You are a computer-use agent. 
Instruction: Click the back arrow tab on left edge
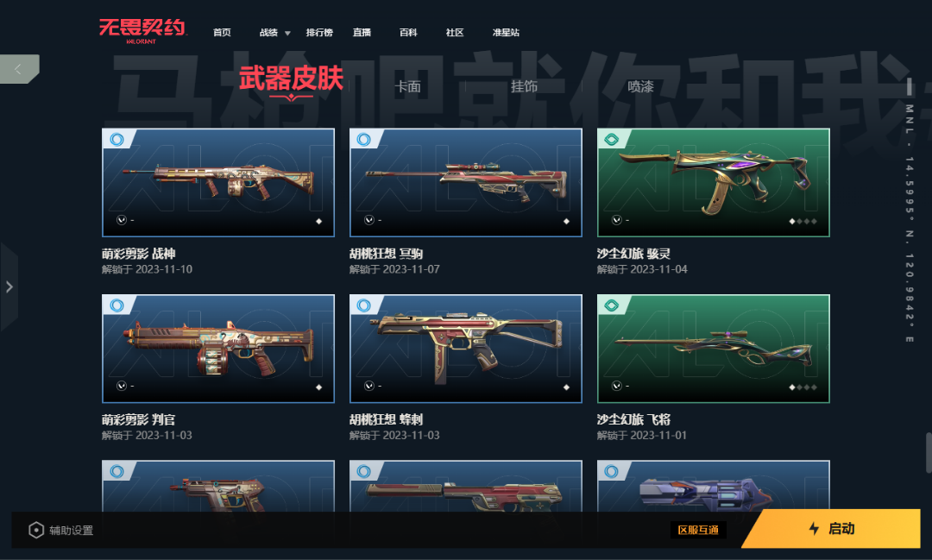point(19,69)
